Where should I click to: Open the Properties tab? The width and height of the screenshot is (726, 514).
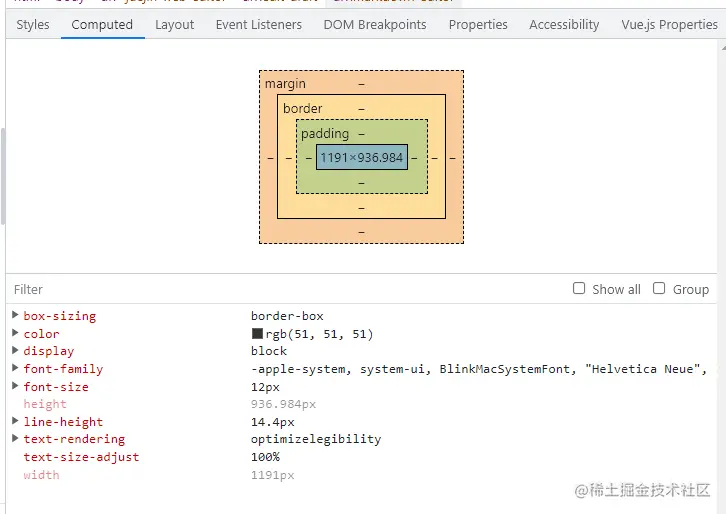(x=478, y=25)
